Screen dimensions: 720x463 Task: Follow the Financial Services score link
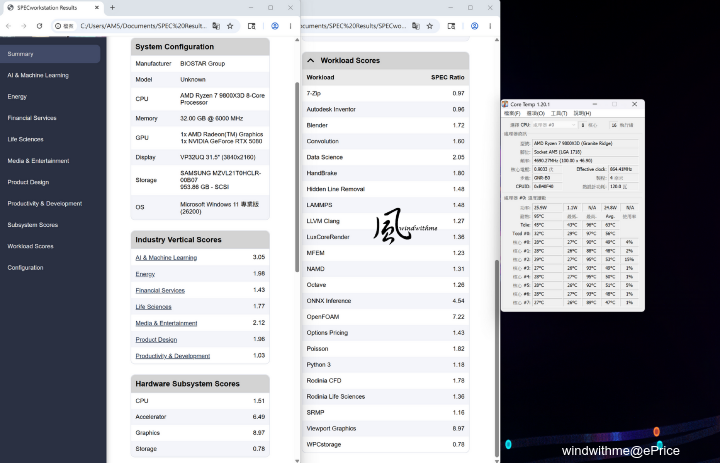pos(160,290)
